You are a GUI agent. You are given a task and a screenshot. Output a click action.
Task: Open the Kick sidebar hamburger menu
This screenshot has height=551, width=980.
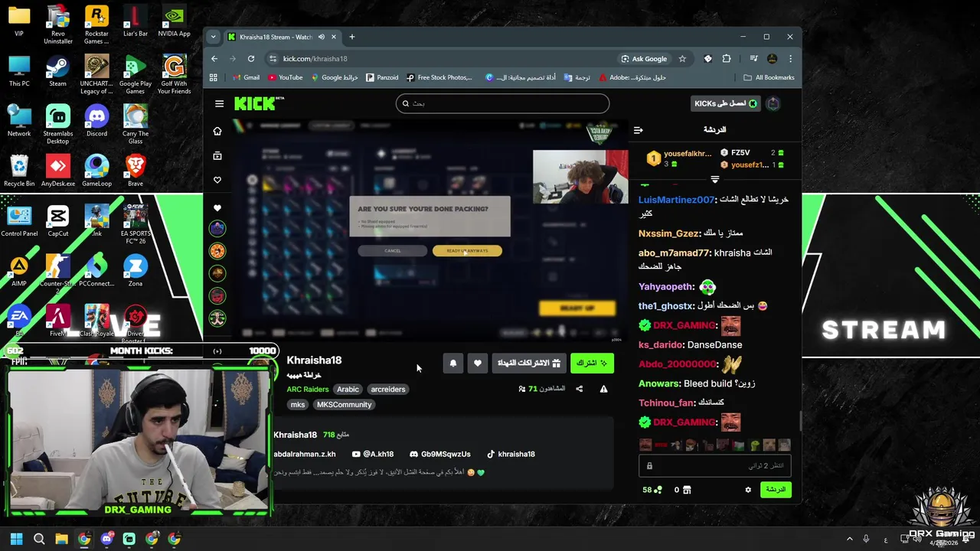(219, 104)
